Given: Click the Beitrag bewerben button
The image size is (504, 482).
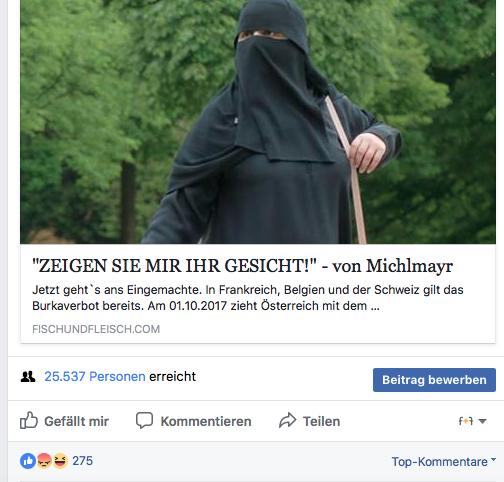Looking at the screenshot, I should pyautogui.click(x=434, y=380).
